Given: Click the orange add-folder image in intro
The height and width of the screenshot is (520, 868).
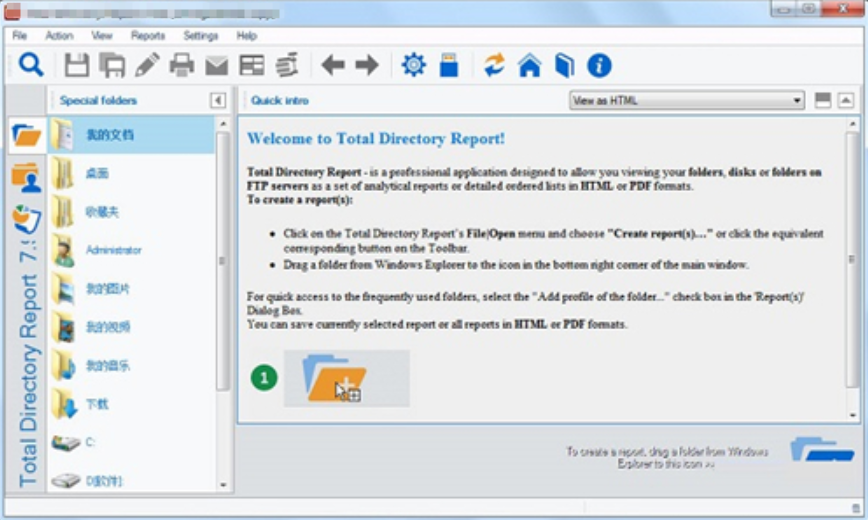Looking at the screenshot, I should click(x=347, y=378).
